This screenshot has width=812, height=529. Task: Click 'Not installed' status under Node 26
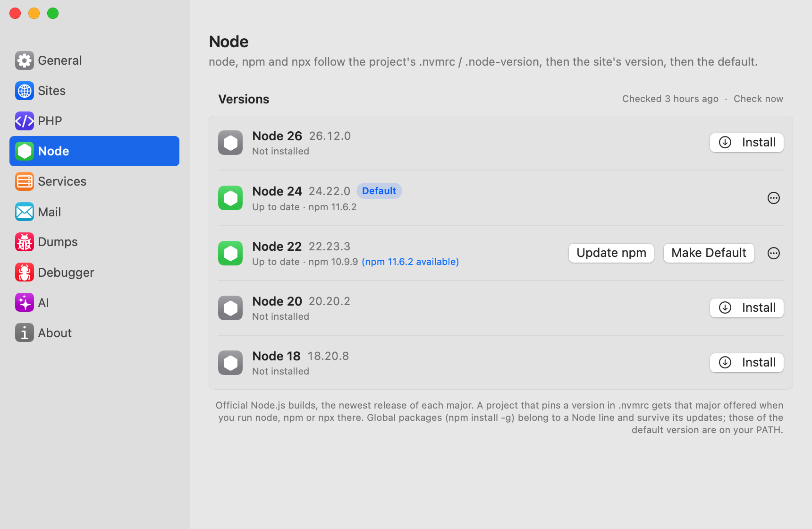281,151
